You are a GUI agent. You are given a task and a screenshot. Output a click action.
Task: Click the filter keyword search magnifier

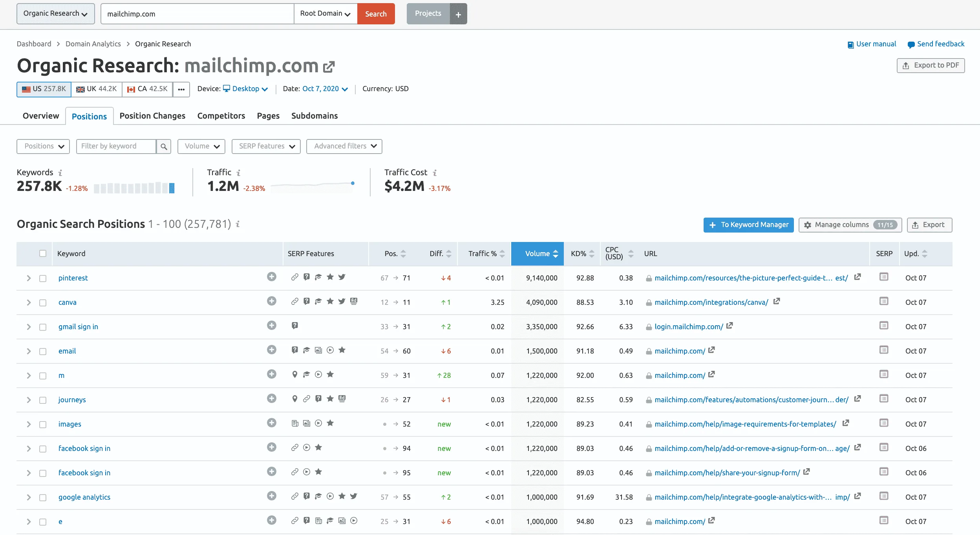tap(164, 147)
